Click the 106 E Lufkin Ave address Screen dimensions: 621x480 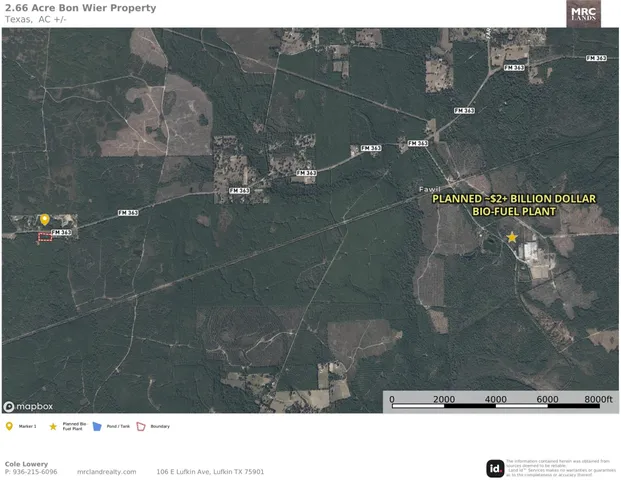(210, 472)
